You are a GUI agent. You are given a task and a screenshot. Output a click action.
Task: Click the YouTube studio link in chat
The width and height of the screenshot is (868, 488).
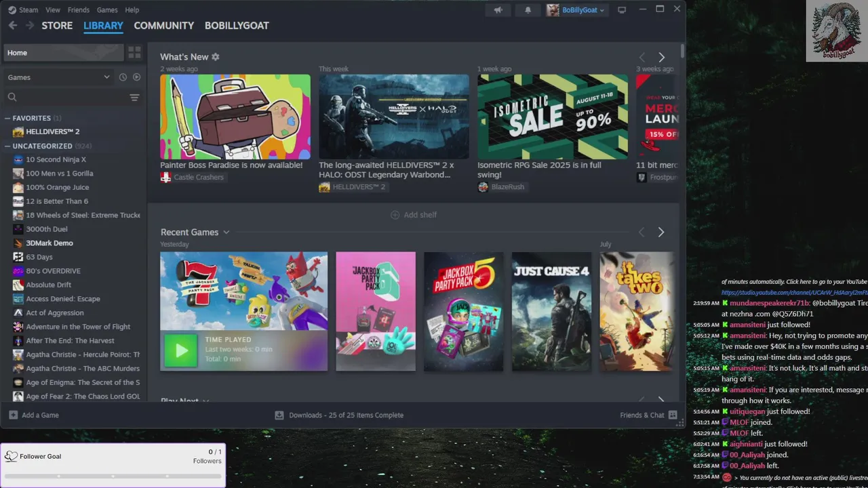click(795, 292)
